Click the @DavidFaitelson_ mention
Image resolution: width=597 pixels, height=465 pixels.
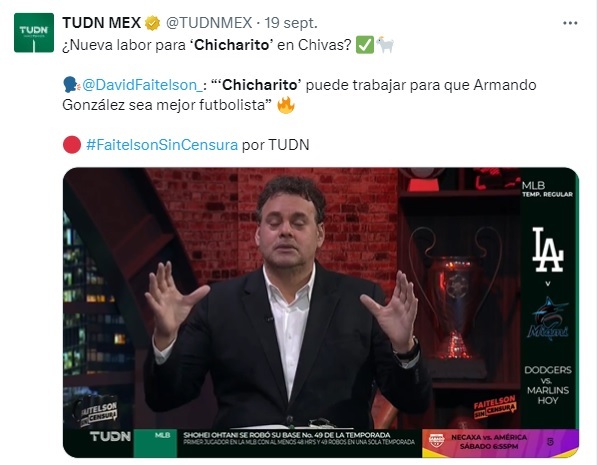point(142,85)
